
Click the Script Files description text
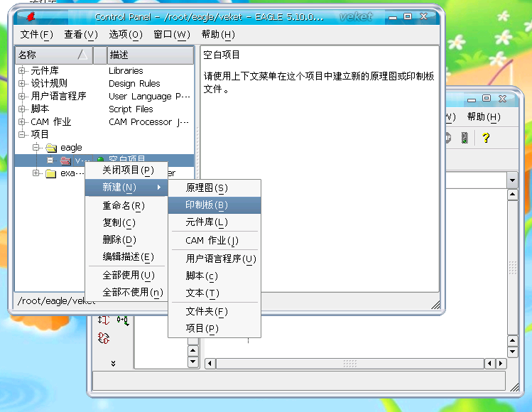pyautogui.click(x=131, y=109)
